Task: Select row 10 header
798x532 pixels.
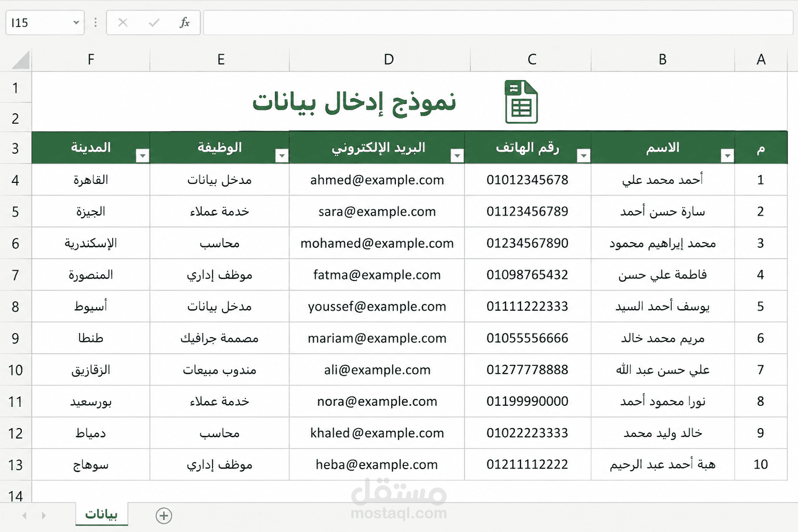Action: point(16,370)
